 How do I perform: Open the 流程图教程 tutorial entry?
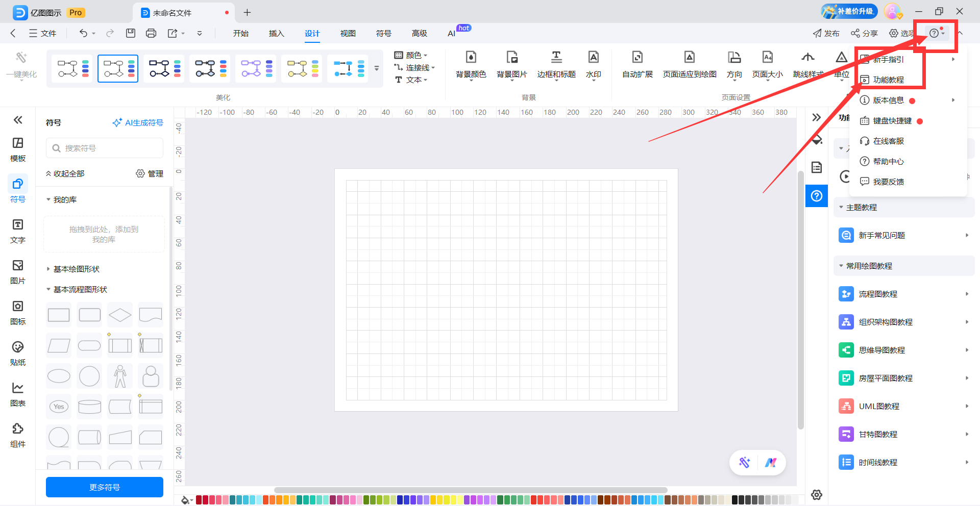(x=904, y=294)
